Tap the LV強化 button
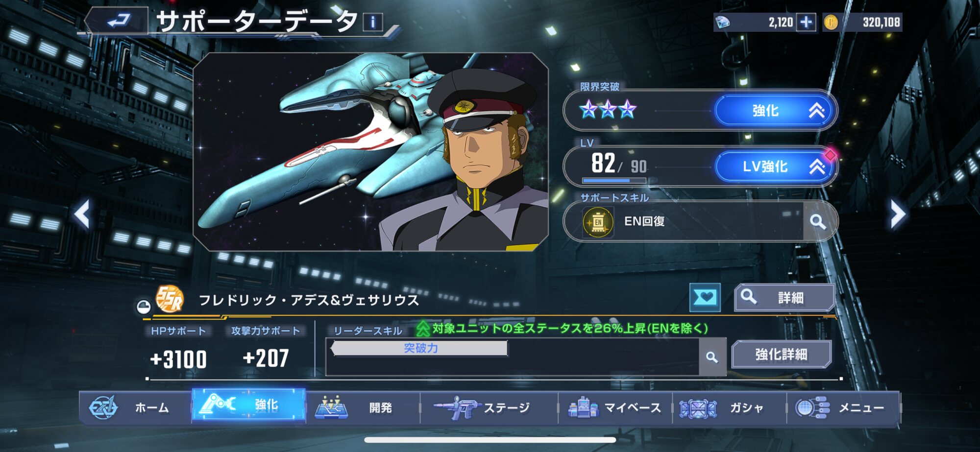 click(x=775, y=167)
